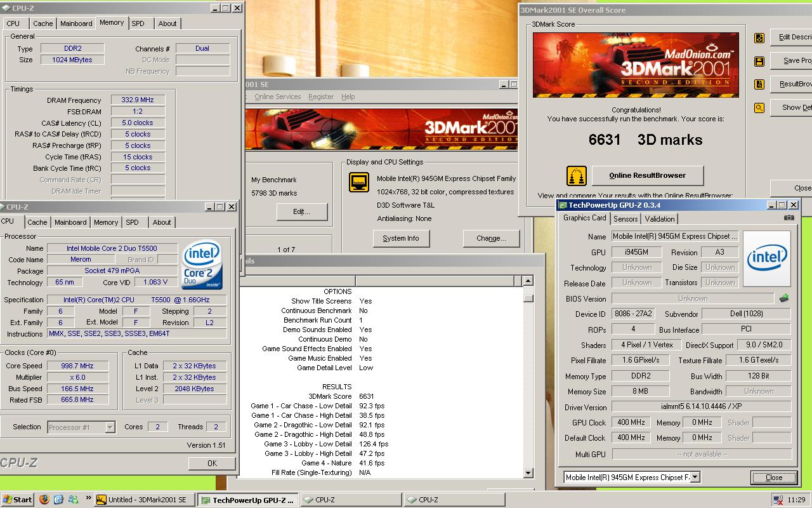Open the Help menu in 3DMark2001
Screen dimensions: 812x508
pyautogui.click(x=348, y=97)
